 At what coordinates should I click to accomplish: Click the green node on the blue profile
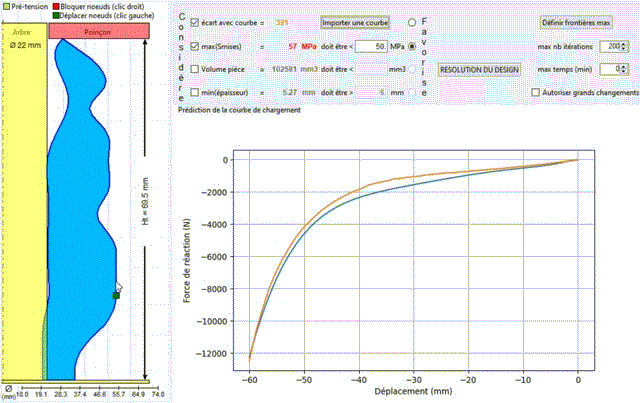pos(116,296)
